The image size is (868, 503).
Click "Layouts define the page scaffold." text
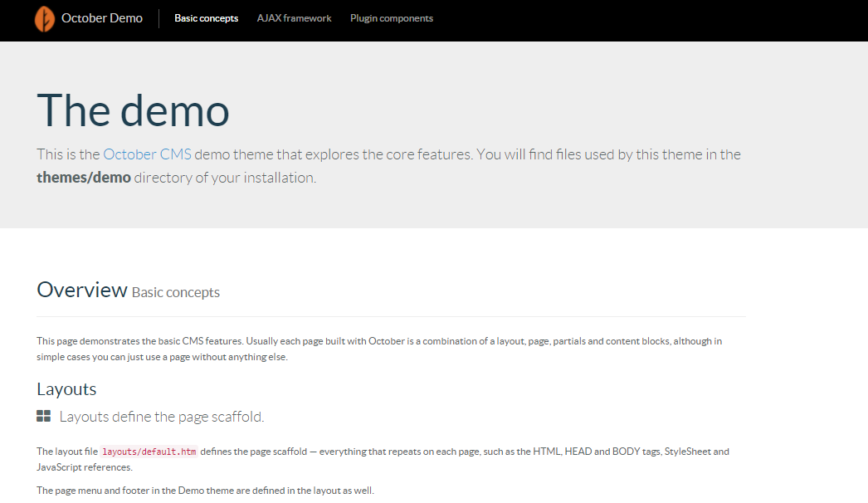point(162,417)
